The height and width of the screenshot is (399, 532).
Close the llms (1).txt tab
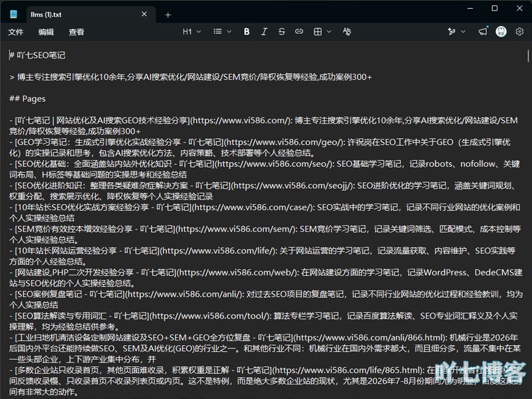pyautogui.click(x=144, y=14)
